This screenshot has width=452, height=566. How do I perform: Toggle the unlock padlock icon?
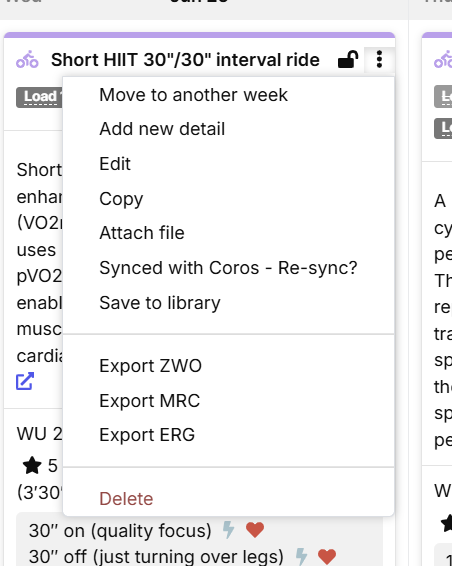[x=348, y=59]
